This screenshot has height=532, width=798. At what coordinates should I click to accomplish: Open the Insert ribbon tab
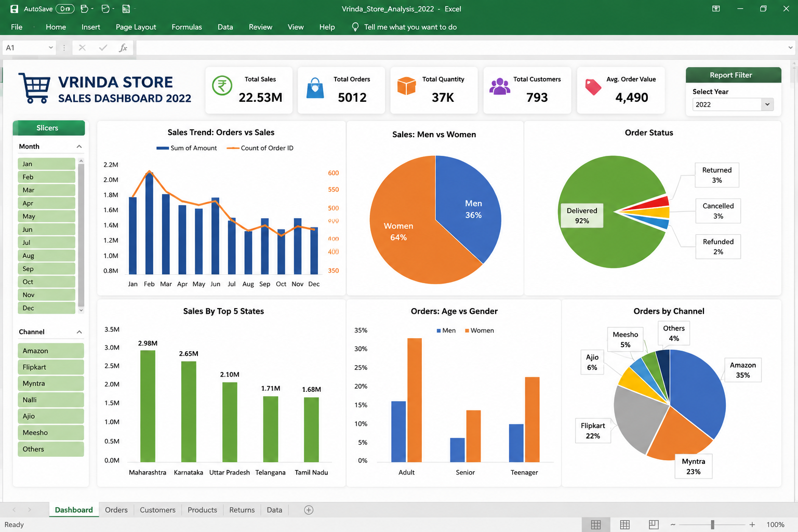[x=91, y=27]
